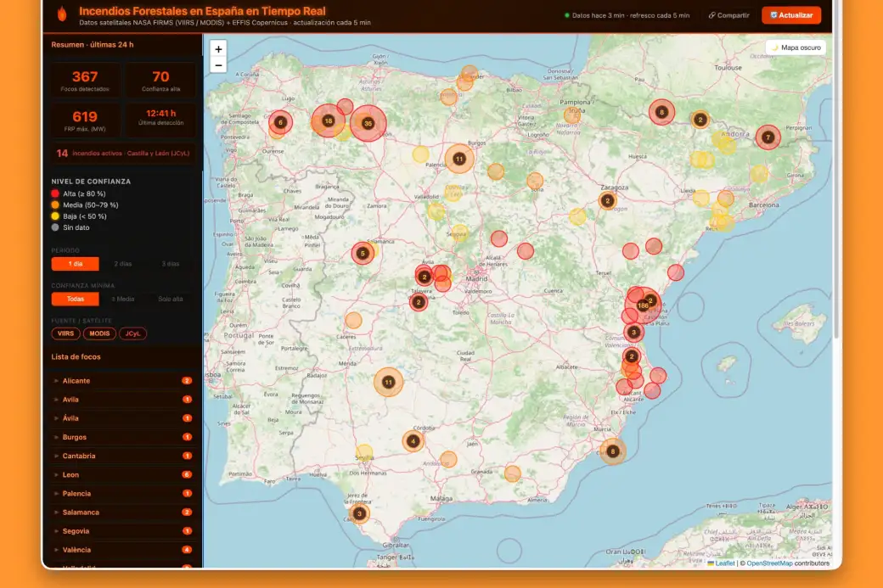The width and height of the screenshot is (883, 588).
Task: Expand the Salamanca row in the list
Action: 123,512
